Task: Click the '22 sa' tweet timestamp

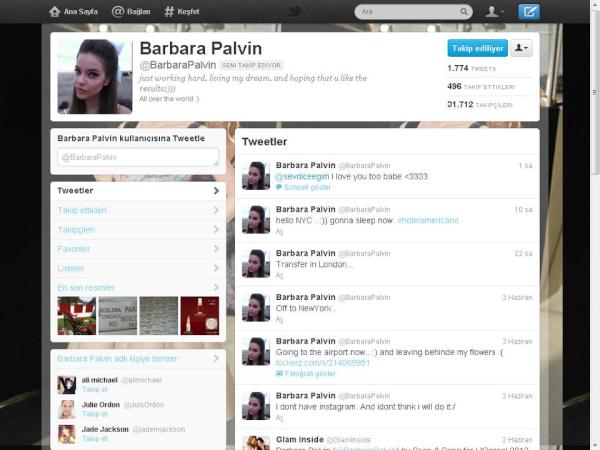Action: coord(523,254)
